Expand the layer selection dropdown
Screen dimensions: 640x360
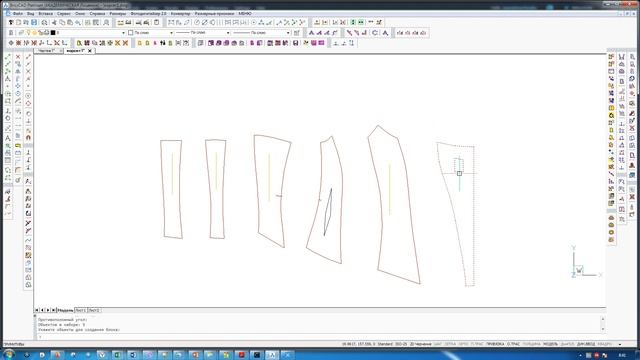(x=123, y=33)
